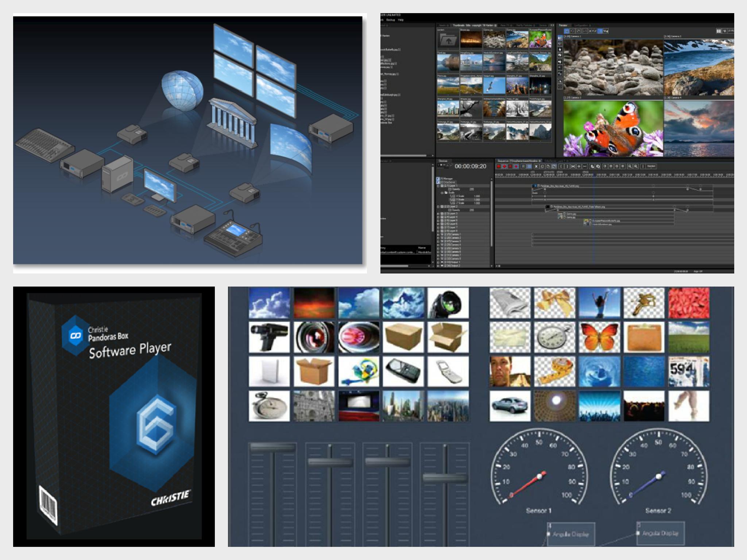This screenshot has width=747, height=560.
Task: Click the 594 numbers image button
Action: [x=689, y=372]
